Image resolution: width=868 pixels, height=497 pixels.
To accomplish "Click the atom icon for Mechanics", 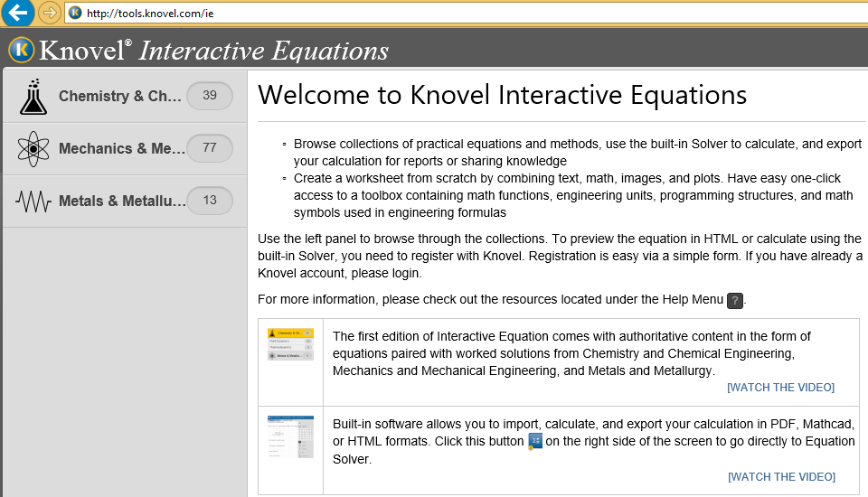I will tap(33, 149).
